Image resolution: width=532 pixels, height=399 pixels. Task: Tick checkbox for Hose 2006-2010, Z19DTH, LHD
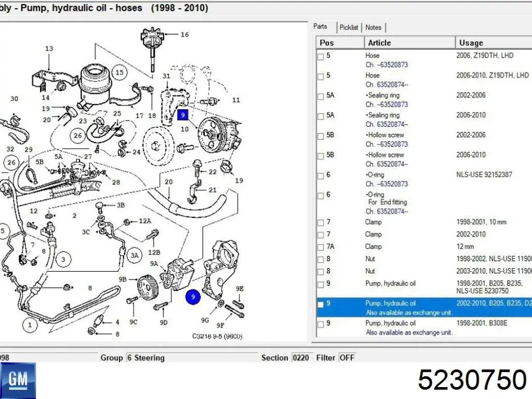(321, 77)
